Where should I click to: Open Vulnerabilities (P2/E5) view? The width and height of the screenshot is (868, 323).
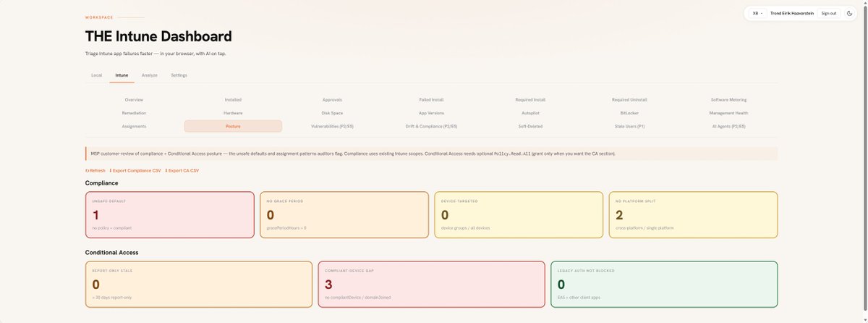332,126
